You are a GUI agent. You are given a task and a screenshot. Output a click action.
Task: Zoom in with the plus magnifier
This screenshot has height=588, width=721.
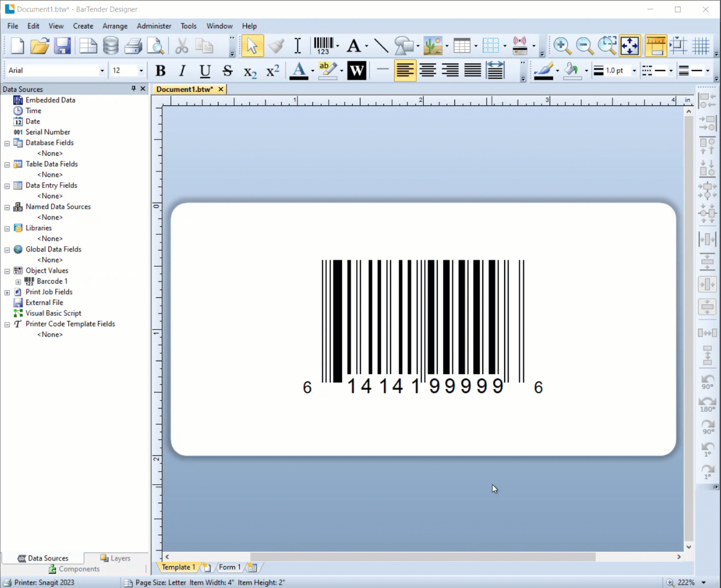[x=562, y=46]
